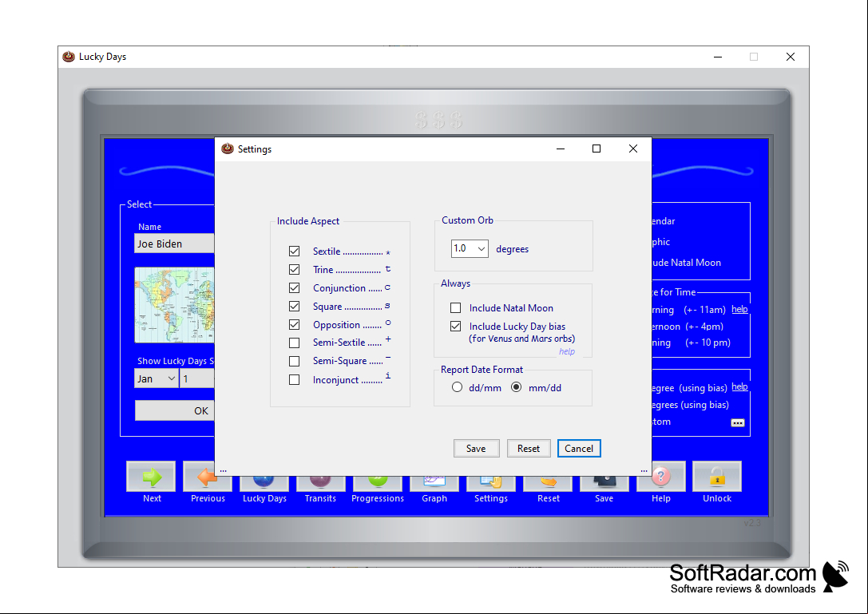Click the custom orb ellipsis button

pos(737,423)
